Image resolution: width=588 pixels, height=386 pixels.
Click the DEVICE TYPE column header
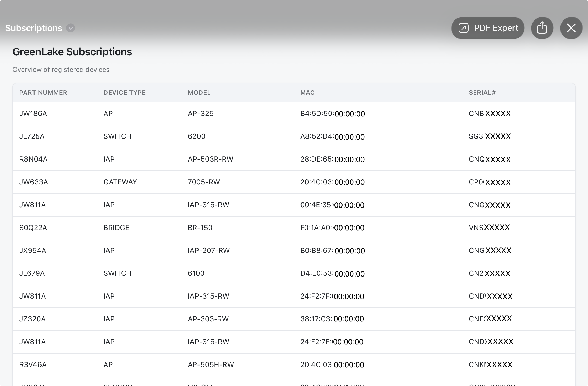125,93
